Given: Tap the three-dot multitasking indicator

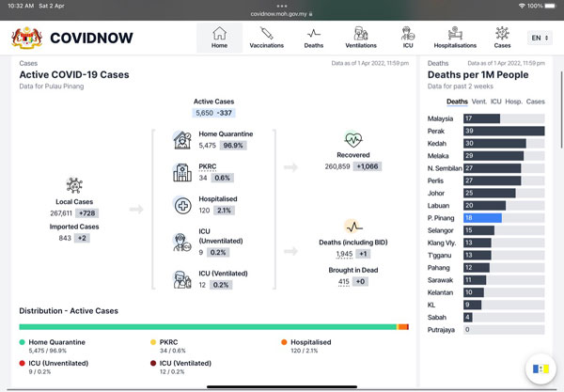Looking at the screenshot, I should (282, 7).
